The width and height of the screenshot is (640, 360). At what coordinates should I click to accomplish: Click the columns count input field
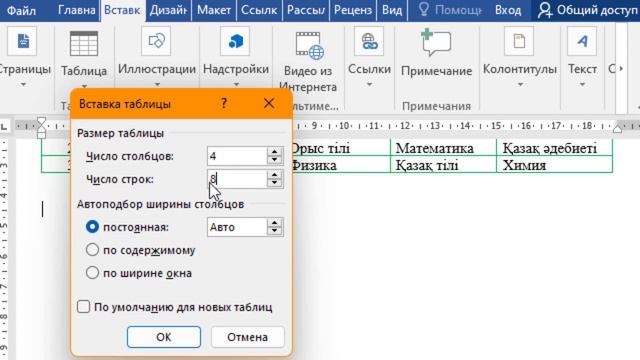tap(237, 156)
